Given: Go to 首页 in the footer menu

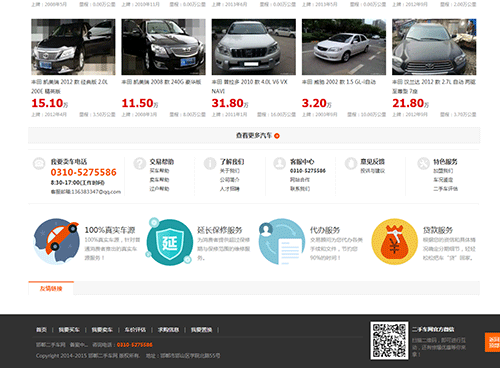Looking at the screenshot, I should (41, 330).
